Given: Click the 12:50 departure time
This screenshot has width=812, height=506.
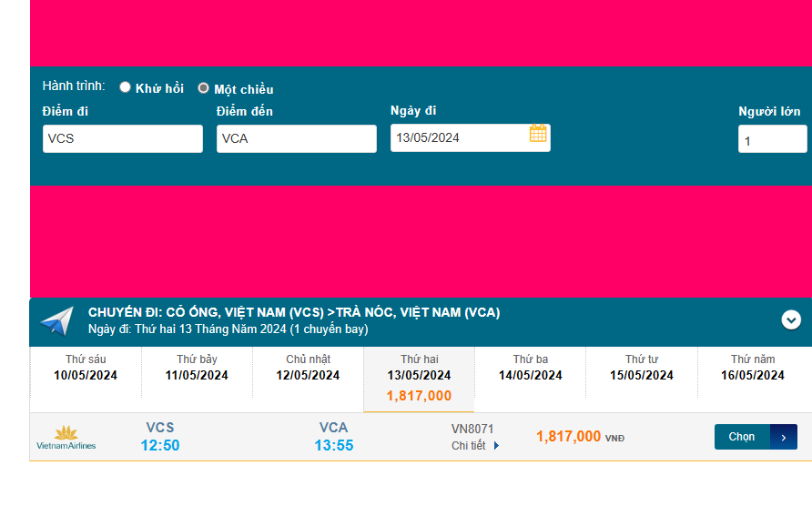Looking at the screenshot, I should point(160,445).
